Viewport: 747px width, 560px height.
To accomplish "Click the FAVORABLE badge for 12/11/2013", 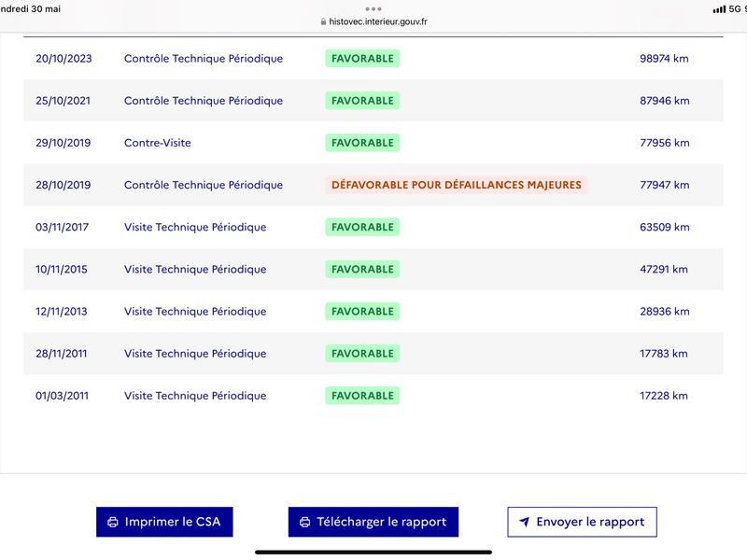I will 362,312.
